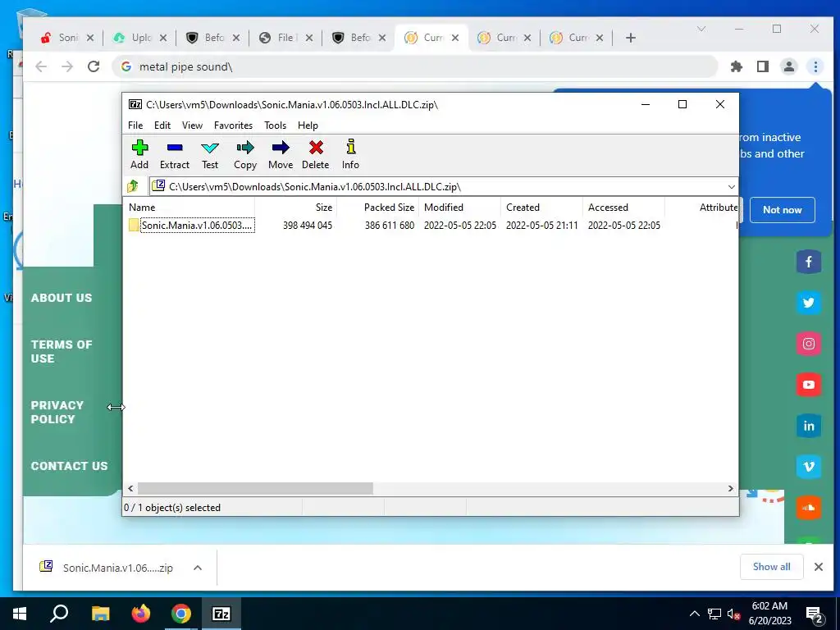Sort by the Accessed column header

[x=623, y=208]
